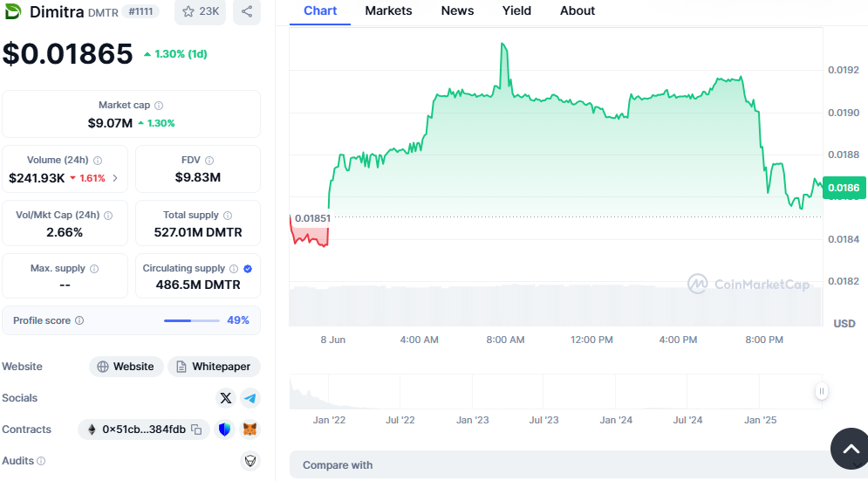Open the Website link button
This screenshot has height=481, width=868.
point(126,367)
